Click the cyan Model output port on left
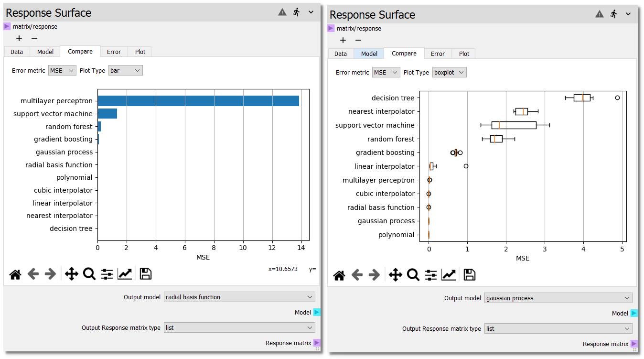Image resolution: width=644 pixels, height=359 pixels. [317, 312]
